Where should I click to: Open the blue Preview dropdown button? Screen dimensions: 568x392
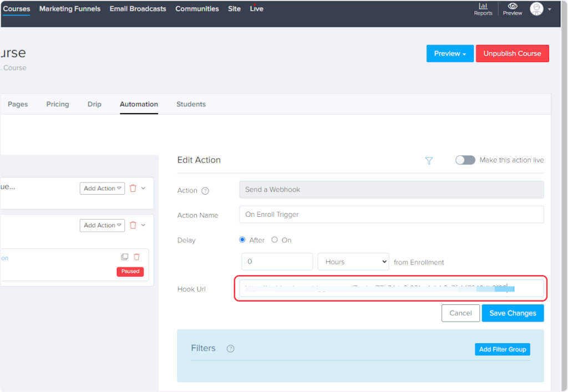pyautogui.click(x=449, y=54)
